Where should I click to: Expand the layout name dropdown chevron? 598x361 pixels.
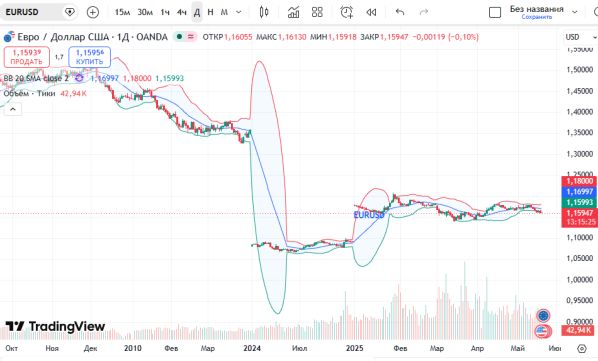pyautogui.click(x=575, y=12)
